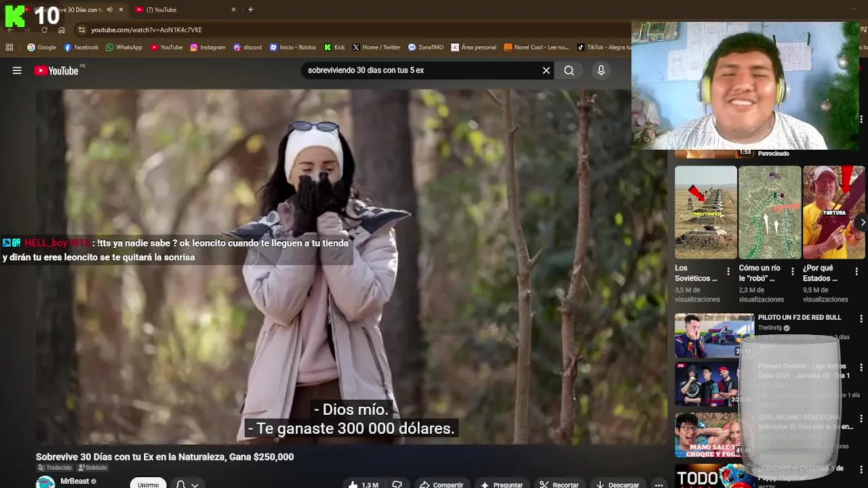Click the browser address bar URL
The height and width of the screenshot is (488, 868).
click(146, 30)
